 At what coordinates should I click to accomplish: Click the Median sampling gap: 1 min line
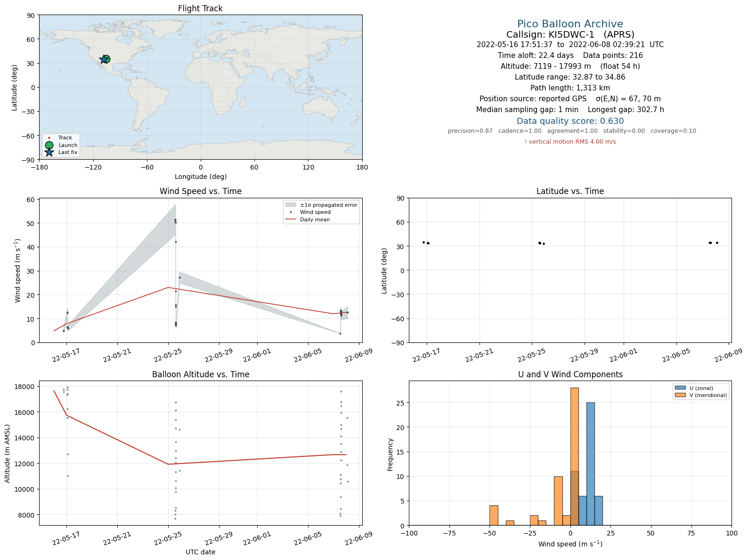pos(570,110)
